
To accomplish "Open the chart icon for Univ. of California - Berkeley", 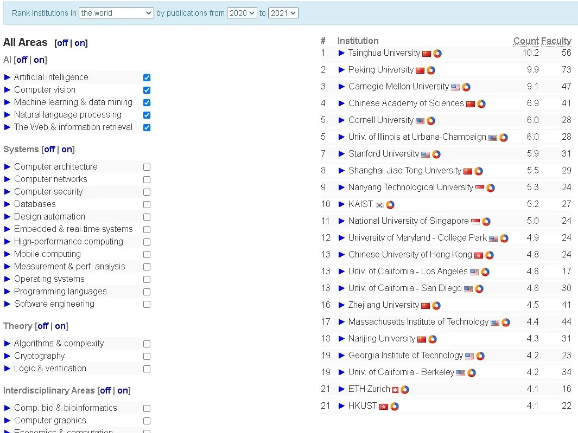I will [x=471, y=373].
